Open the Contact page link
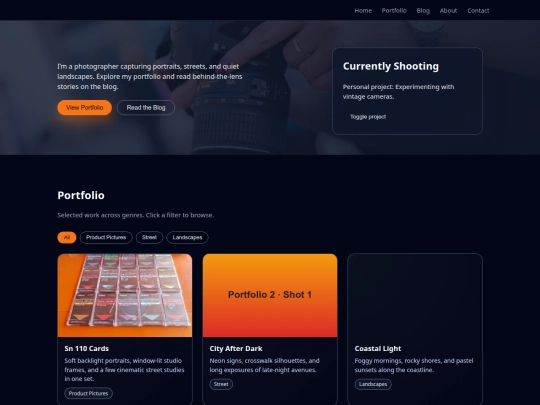This screenshot has width=540, height=405. pos(478,11)
